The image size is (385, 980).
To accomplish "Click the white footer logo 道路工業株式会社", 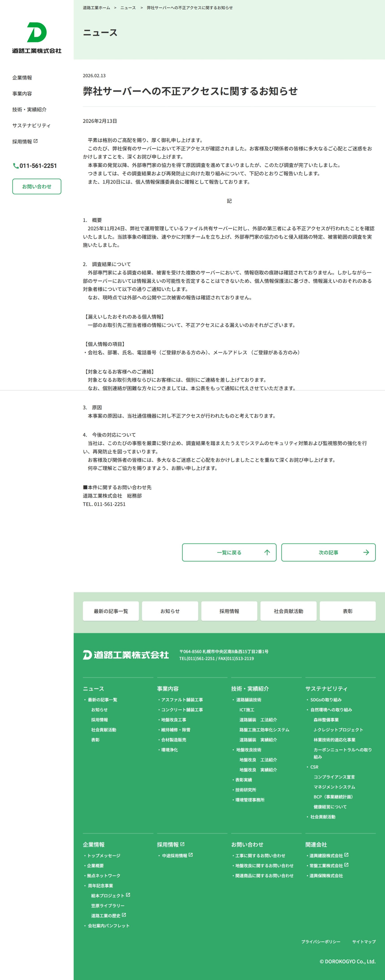I will [x=126, y=654].
